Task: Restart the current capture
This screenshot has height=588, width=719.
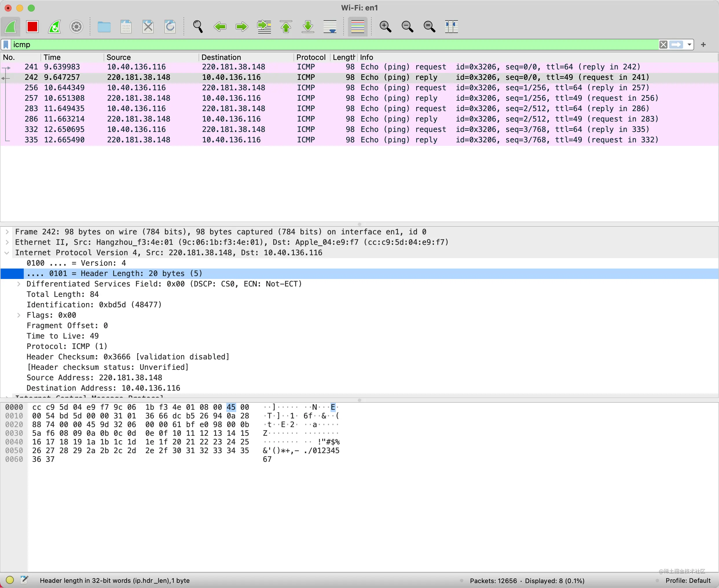Action: pos(54,27)
